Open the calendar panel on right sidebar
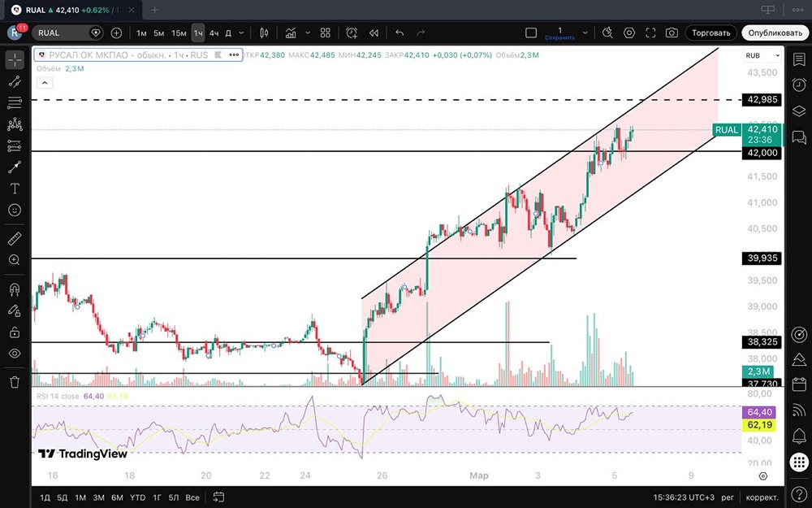This screenshot has width=812, height=508. pyautogui.click(x=798, y=384)
